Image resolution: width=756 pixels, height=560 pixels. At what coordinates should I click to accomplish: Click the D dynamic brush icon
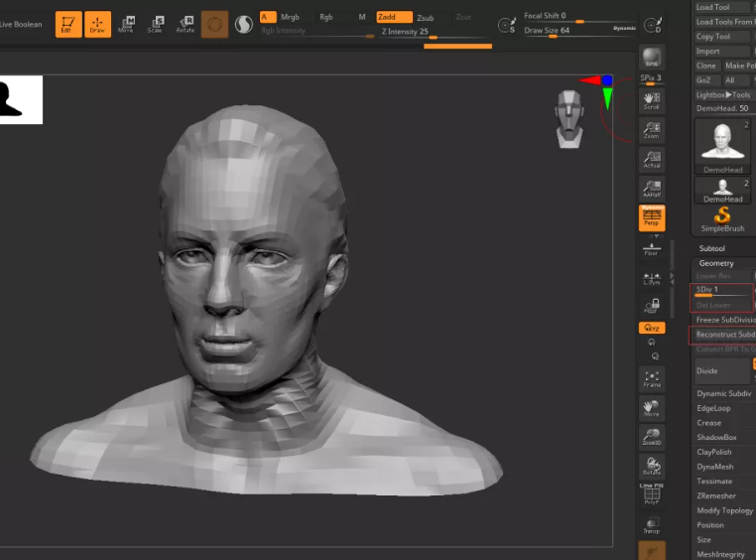653,25
